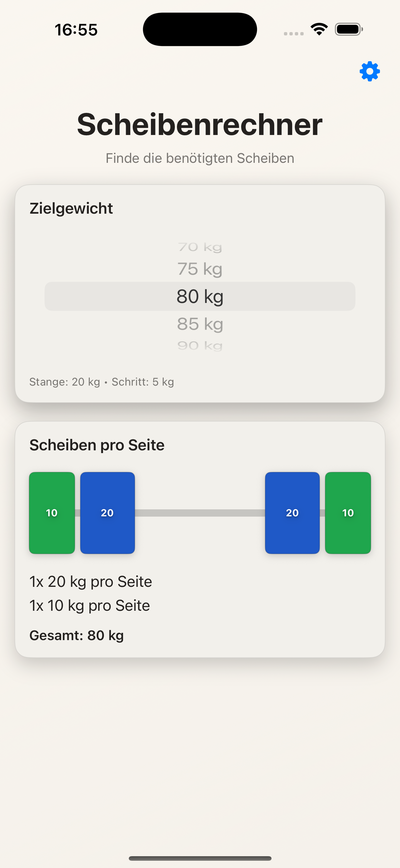This screenshot has height=868, width=400.
Task: Select 85 kg in the weight picker
Action: tap(200, 324)
